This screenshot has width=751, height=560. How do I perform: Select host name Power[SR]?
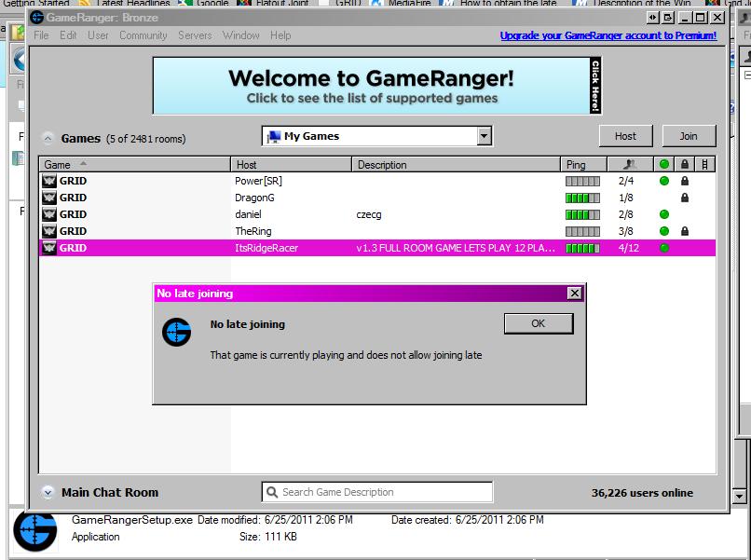tap(258, 181)
